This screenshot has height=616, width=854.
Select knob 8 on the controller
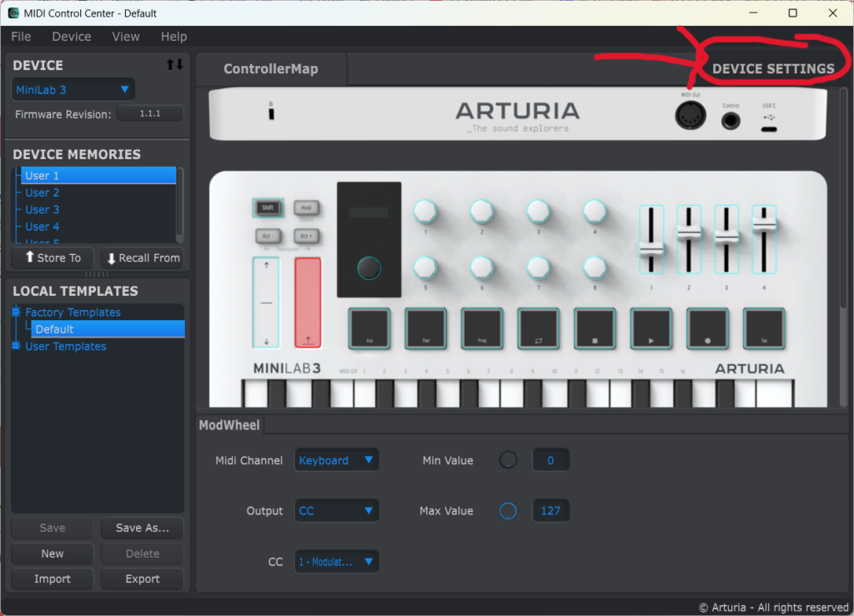(x=595, y=268)
